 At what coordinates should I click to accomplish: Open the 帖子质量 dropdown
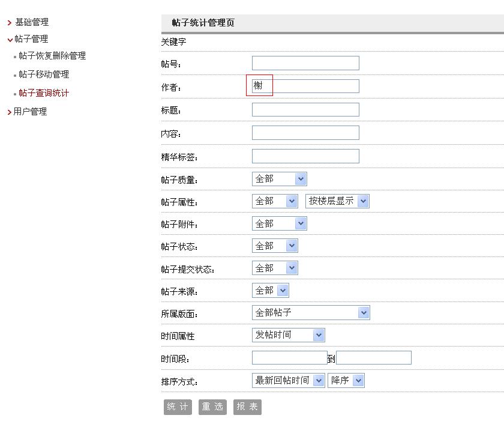pos(279,179)
